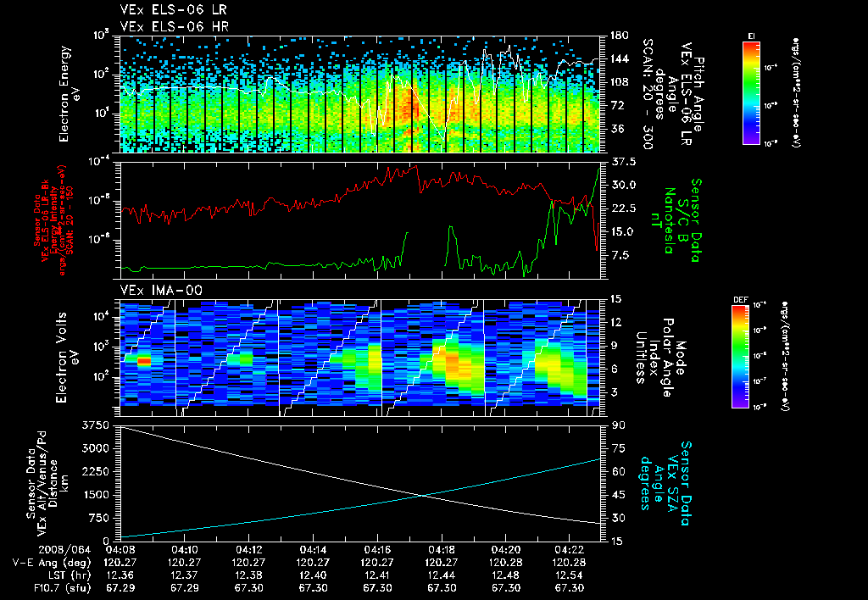Select the LST value 12.54

(570, 575)
